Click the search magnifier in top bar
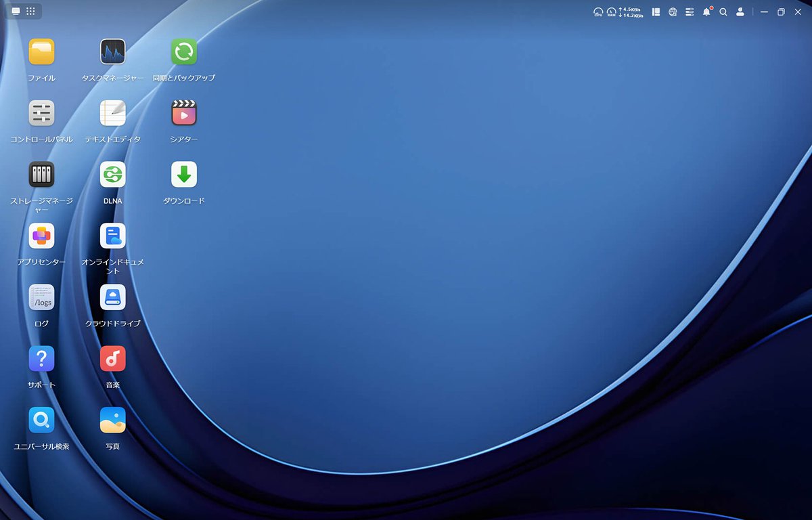 723,12
